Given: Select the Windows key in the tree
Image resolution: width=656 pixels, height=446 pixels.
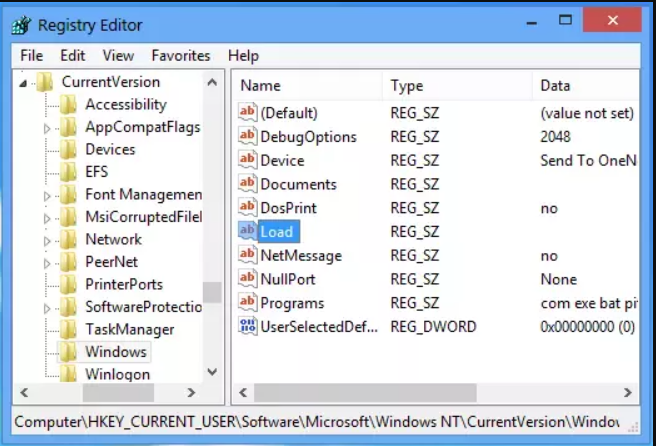Looking at the screenshot, I should point(116,352).
